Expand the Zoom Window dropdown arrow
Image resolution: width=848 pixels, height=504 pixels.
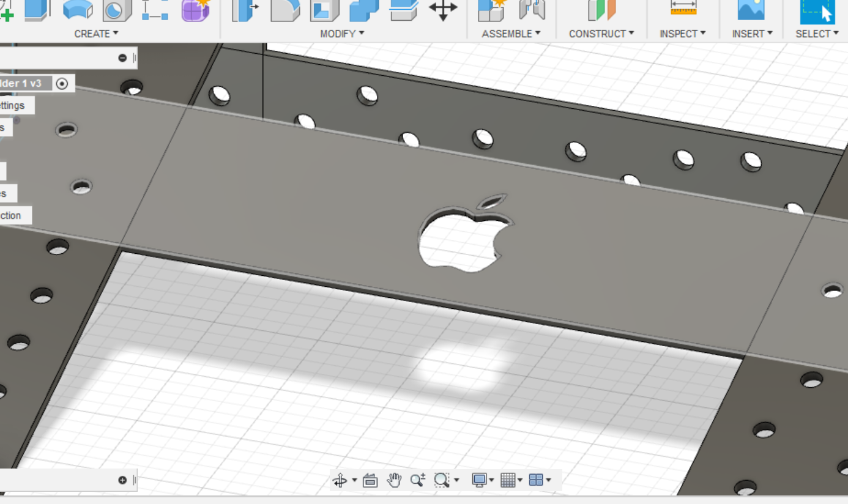[456, 481]
